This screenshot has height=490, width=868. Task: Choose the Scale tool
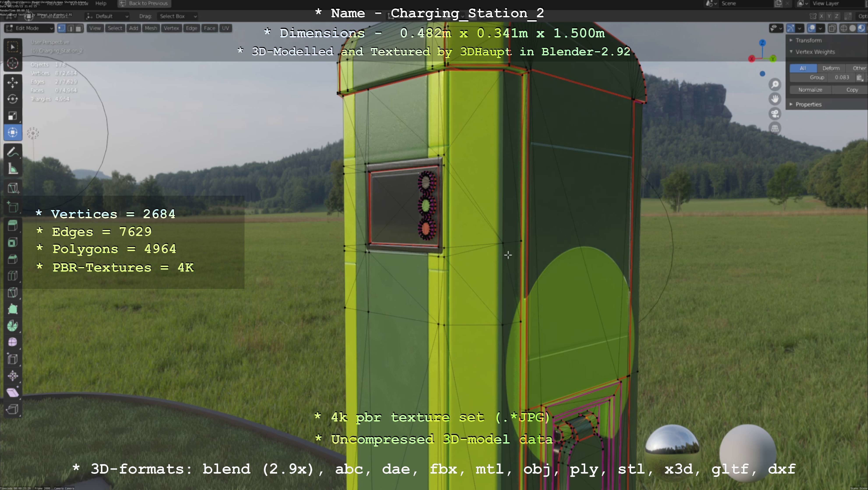pyautogui.click(x=12, y=116)
